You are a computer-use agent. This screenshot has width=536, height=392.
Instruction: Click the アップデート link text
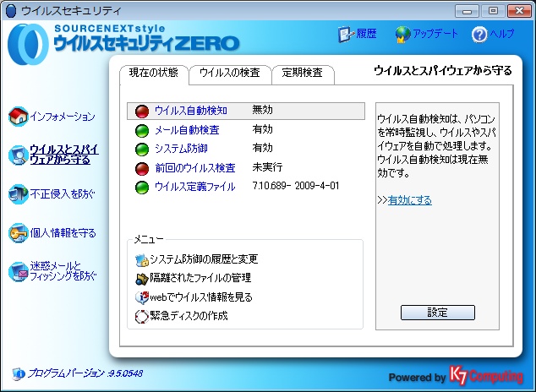coord(435,34)
